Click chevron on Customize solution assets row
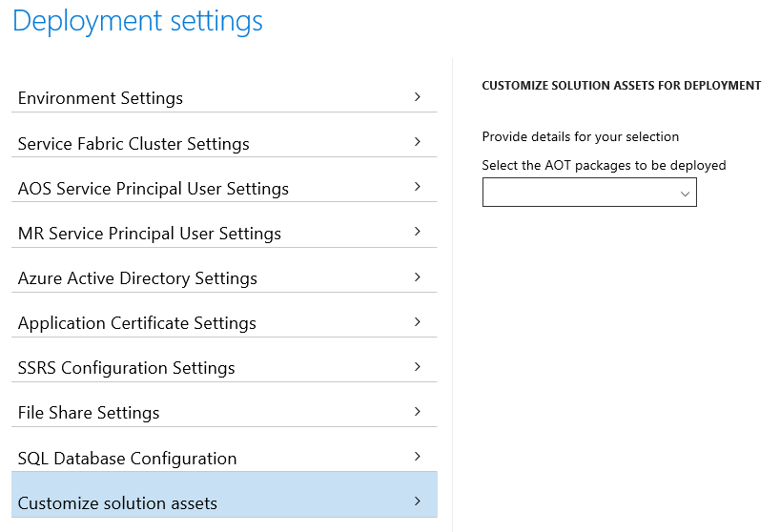This screenshot has width=780, height=532. coord(418,501)
